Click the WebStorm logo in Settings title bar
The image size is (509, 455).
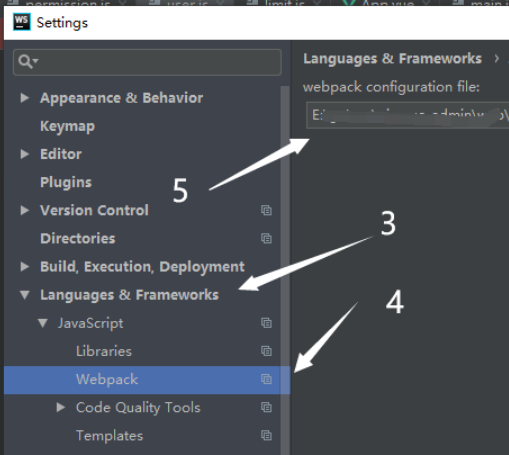point(22,22)
